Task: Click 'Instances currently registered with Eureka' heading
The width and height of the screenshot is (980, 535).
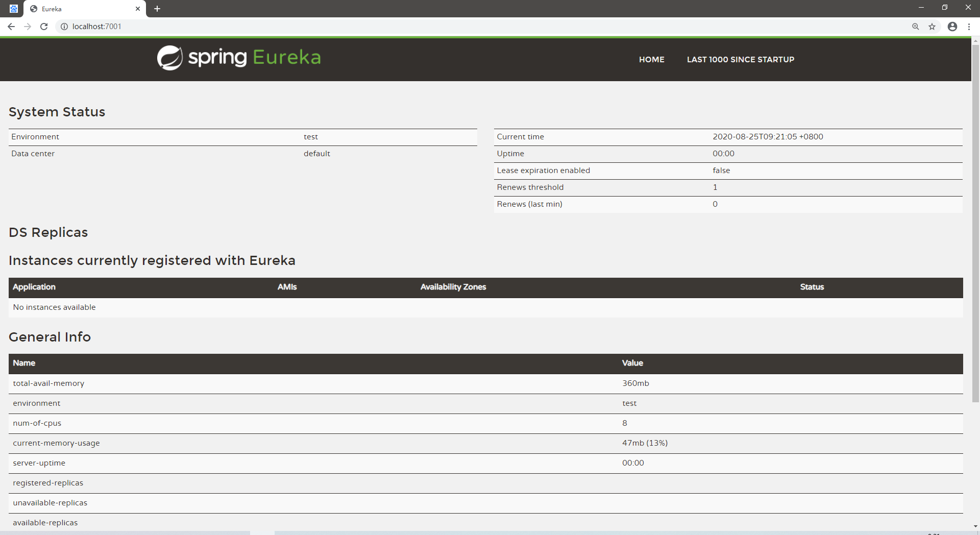Action: pos(152,261)
